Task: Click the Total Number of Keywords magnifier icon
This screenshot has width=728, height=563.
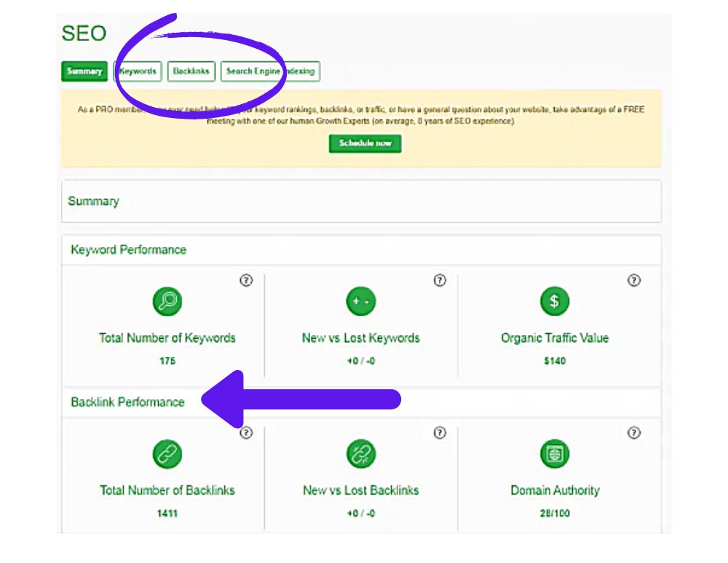Action: point(167,301)
